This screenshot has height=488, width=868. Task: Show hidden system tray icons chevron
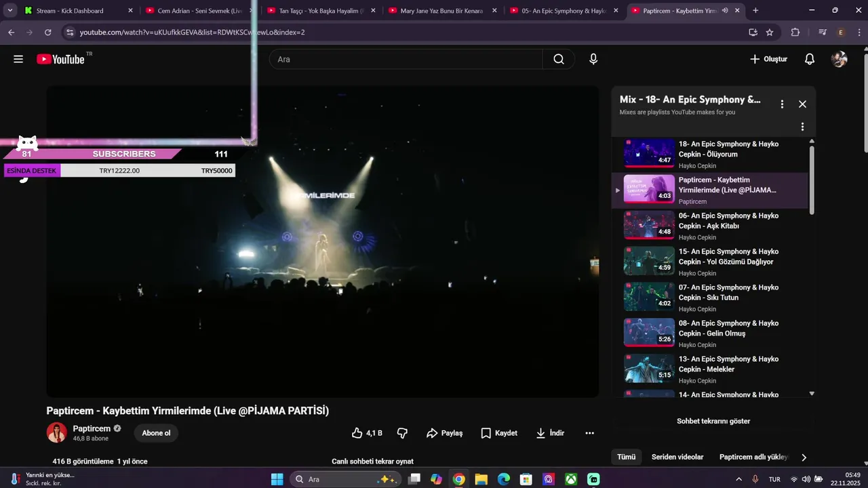[x=739, y=479]
